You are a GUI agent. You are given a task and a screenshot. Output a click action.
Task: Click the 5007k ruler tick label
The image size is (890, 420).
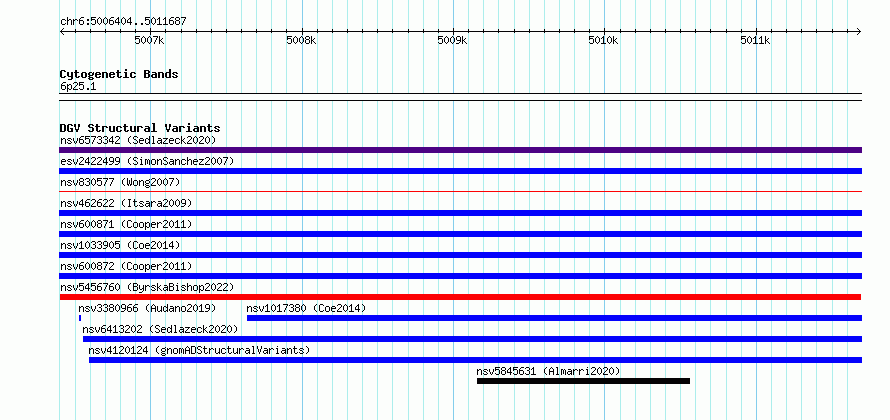(149, 41)
